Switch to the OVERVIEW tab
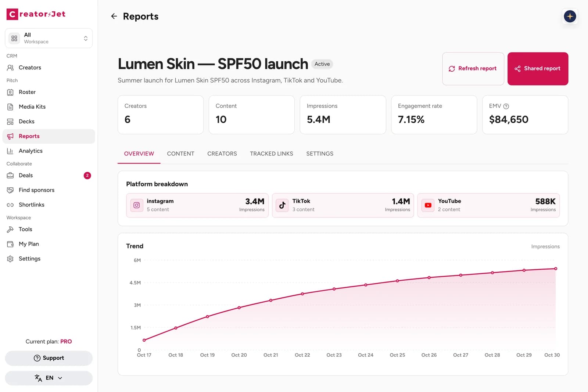This screenshot has height=392, width=588. [139, 154]
